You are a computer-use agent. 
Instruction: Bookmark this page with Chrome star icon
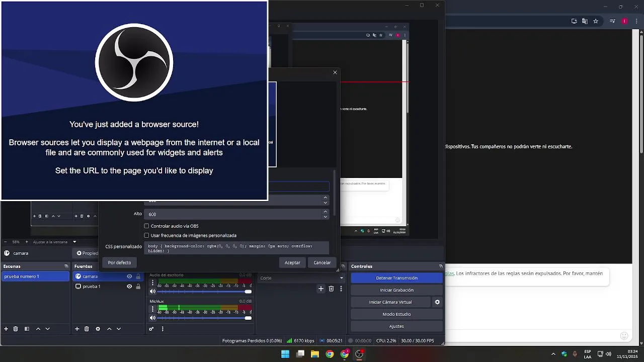click(x=596, y=21)
